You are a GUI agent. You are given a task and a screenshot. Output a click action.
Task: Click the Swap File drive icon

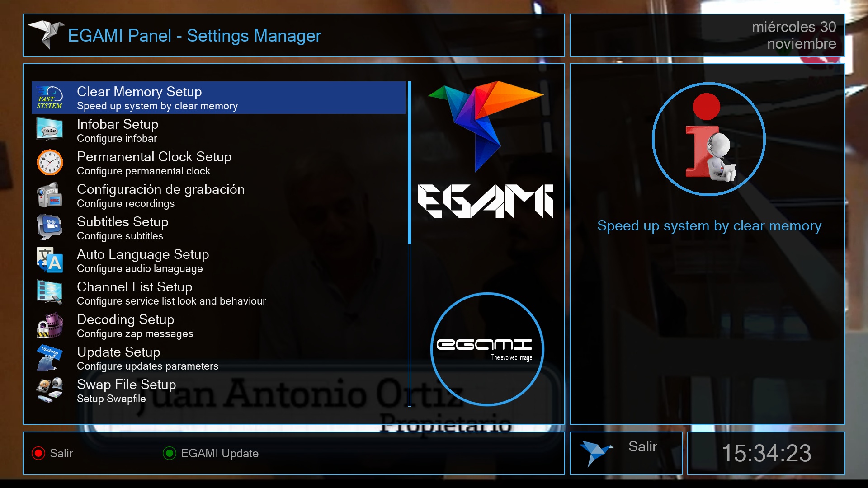(x=50, y=390)
